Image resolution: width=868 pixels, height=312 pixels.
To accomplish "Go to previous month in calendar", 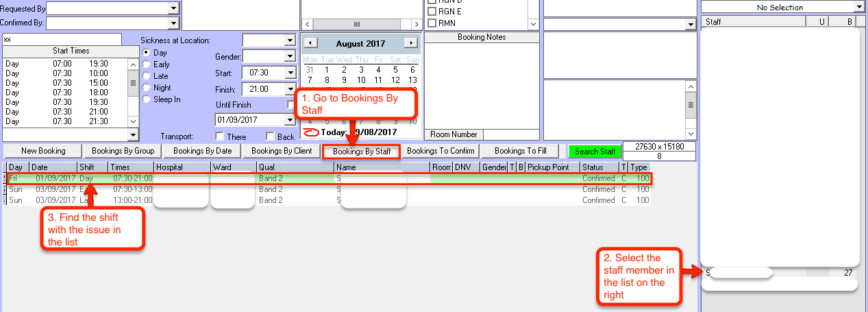I will tap(310, 43).
